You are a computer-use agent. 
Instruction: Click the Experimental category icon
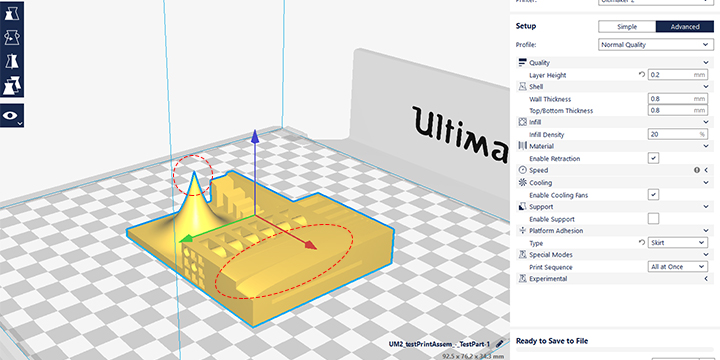click(522, 279)
